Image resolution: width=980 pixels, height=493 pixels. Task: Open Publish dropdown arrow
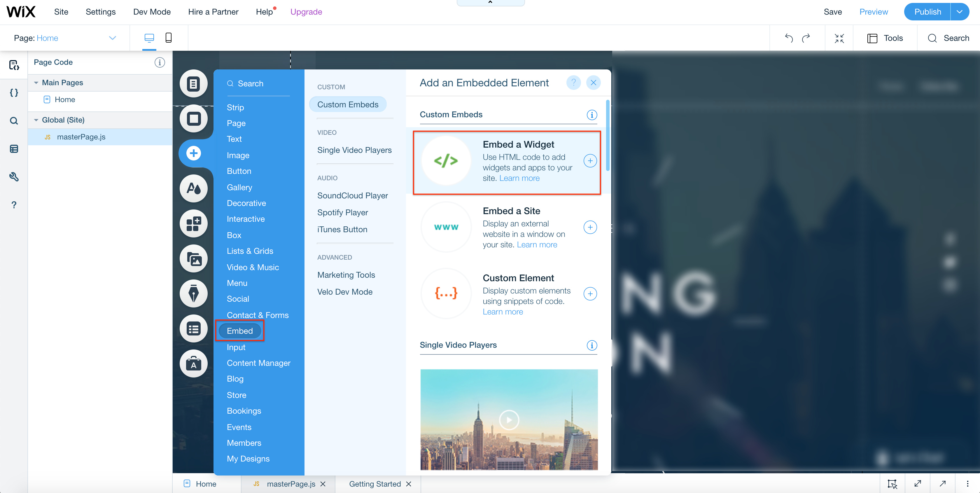pos(960,12)
